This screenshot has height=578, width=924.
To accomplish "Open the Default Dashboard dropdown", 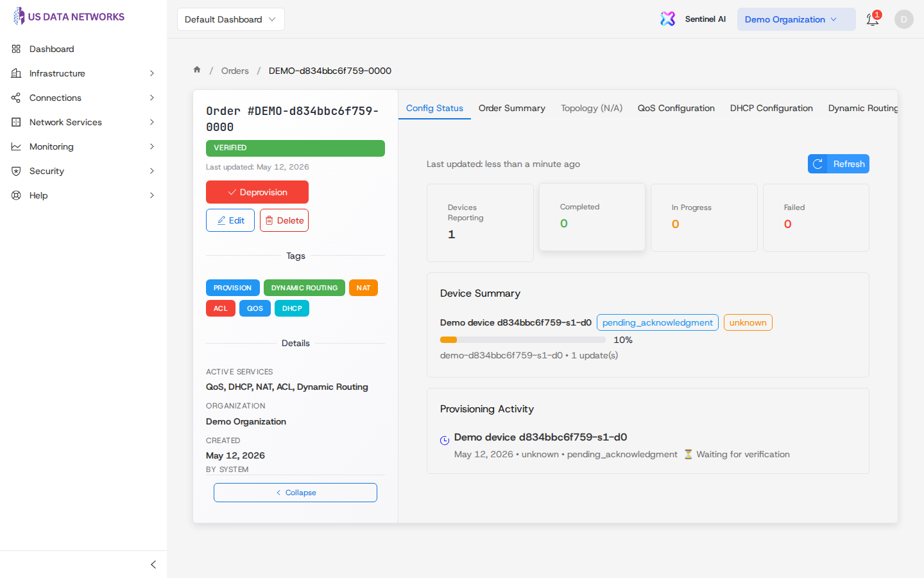I will (x=231, y=19).
